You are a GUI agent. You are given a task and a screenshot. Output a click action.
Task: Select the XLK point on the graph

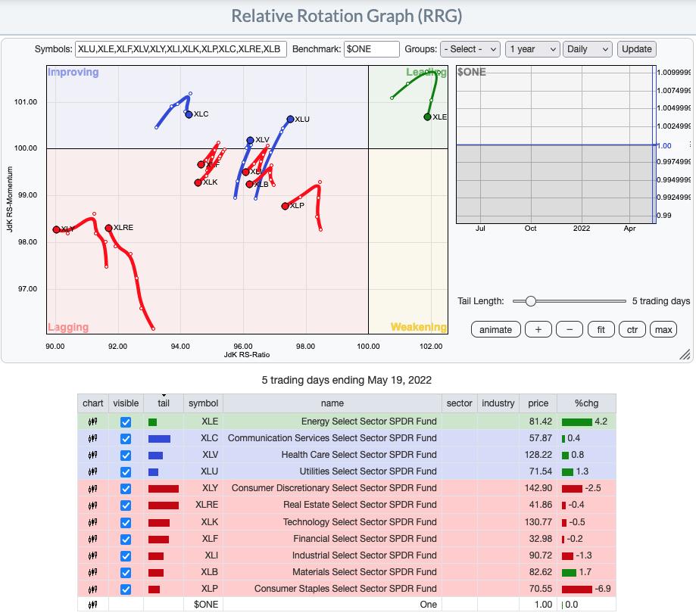pyautogui.click(x=198, y=182)
